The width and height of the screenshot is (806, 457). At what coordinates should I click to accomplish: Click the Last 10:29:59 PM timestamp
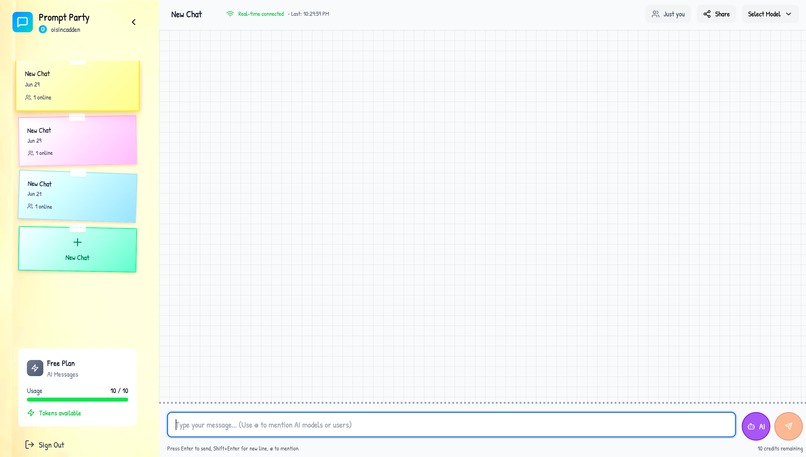point(310,14)
